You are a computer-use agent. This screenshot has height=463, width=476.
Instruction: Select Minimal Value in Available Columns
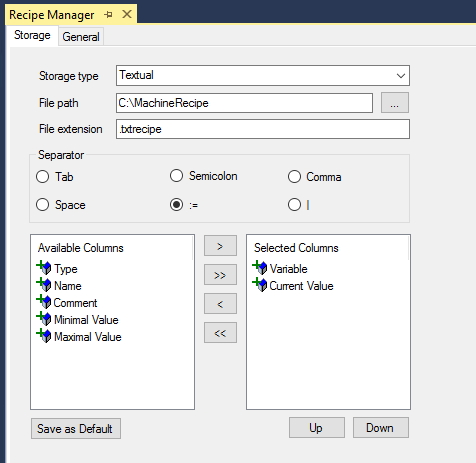point(86,320)
